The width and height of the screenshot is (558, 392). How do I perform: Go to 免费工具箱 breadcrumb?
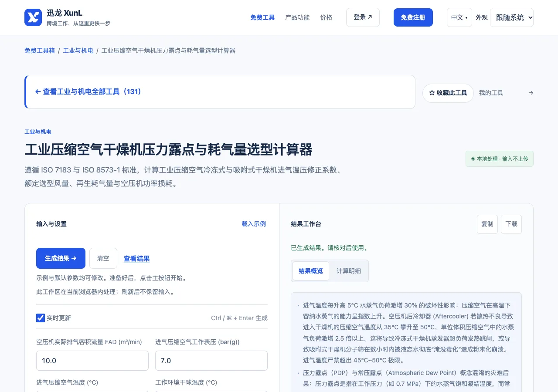click(40, 51)
